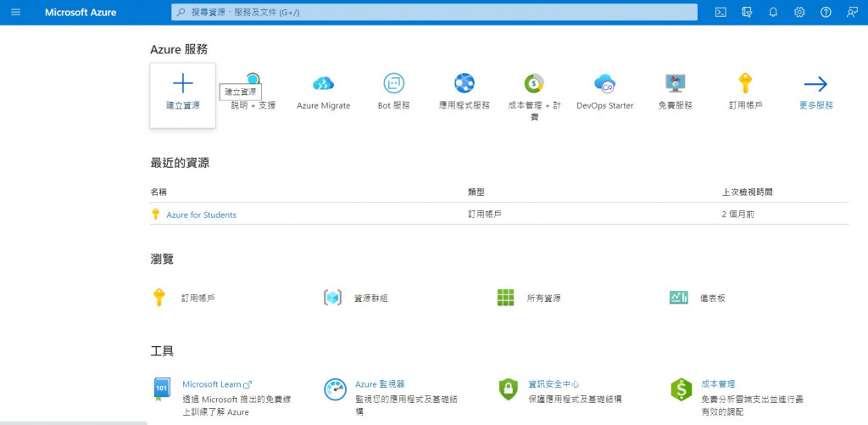
Task: Focus the search resources input field
Action: click(434, 12)
